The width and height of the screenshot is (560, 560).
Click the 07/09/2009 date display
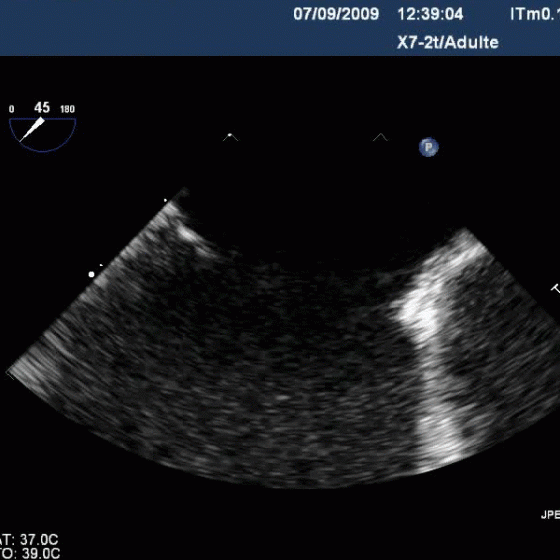(336, 14)
